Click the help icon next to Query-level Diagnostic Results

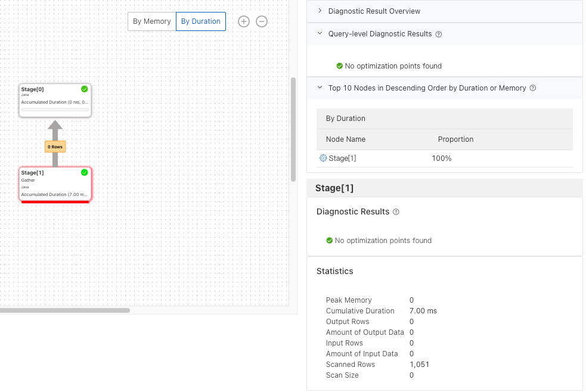pyautogui.click(x=439, y=35)
